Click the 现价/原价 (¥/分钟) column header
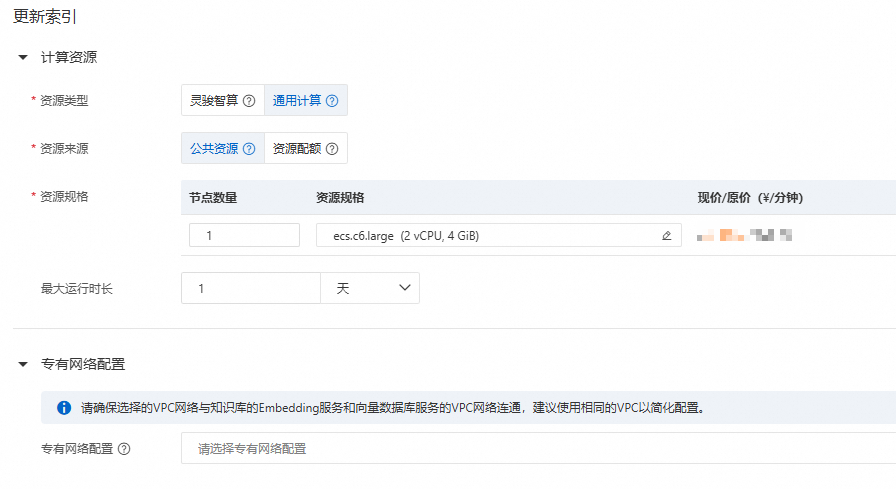This screenshot has height=489, width=896. click(750, 198)
